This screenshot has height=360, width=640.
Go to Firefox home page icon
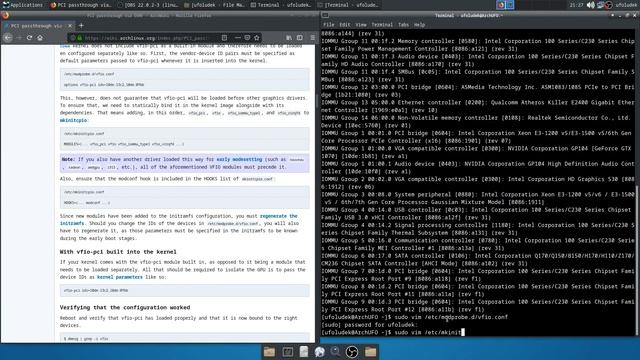point(40,38)
